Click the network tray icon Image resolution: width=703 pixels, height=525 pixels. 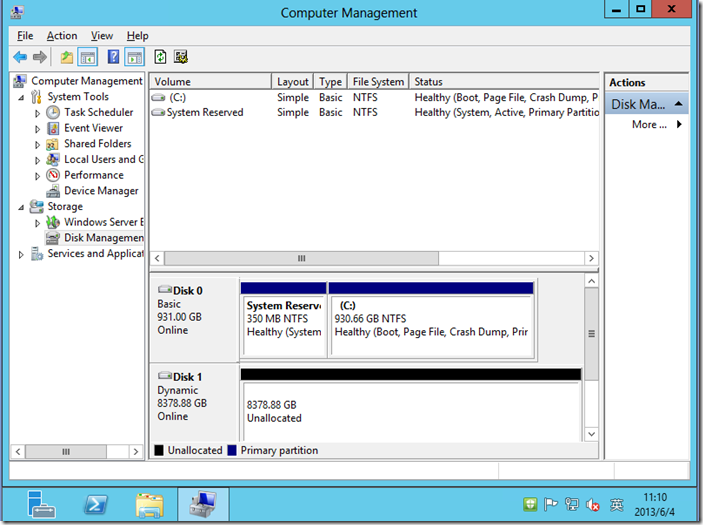(x=572, y=505)
